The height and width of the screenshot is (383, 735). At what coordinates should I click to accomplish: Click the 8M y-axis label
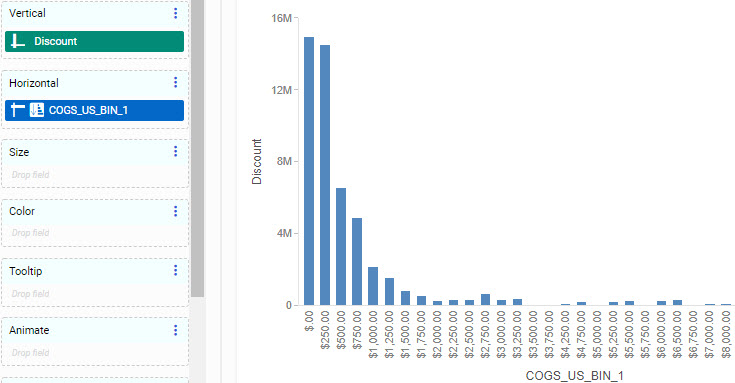284,161
